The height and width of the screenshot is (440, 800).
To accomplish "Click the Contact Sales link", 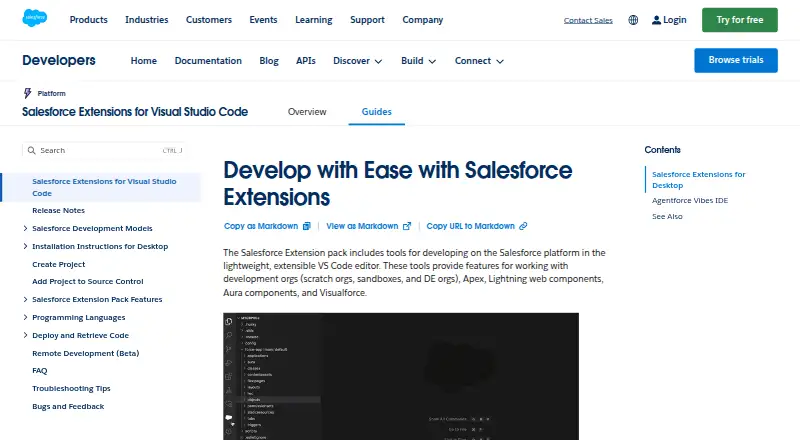I will [x=588, y=20].
